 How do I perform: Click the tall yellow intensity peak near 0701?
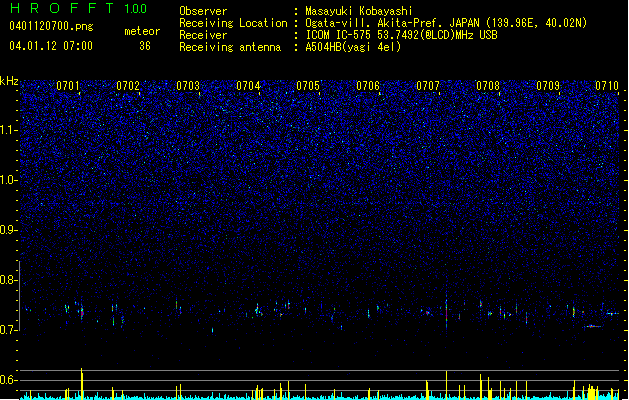click(x=82, y=384)
